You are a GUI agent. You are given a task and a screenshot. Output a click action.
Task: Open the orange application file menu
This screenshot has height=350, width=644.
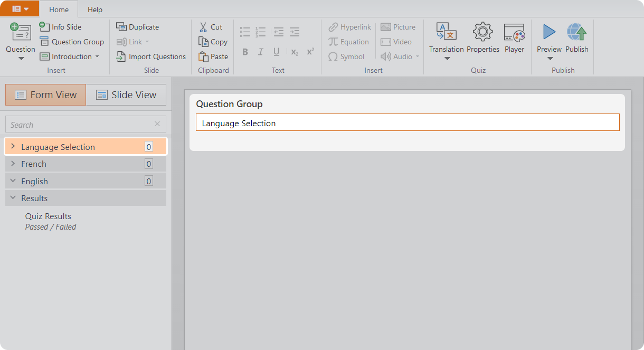pyautogui.click(x=20, y=9)
